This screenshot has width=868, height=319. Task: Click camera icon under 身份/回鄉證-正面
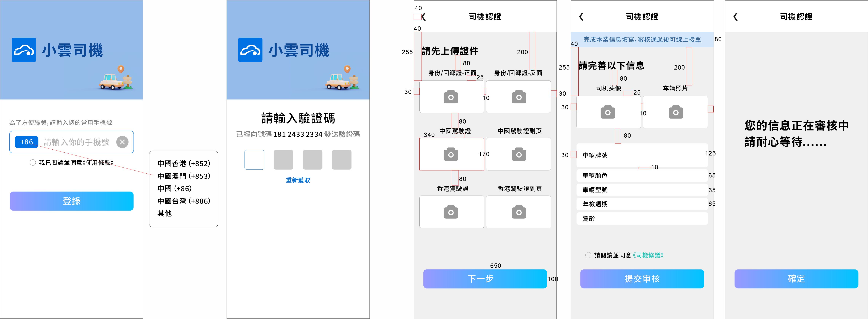[451, 97]
